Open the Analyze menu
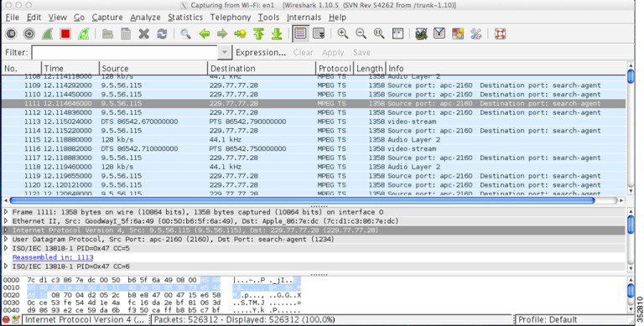The width and height of the screenshot is (644, 326). (145, 18)
